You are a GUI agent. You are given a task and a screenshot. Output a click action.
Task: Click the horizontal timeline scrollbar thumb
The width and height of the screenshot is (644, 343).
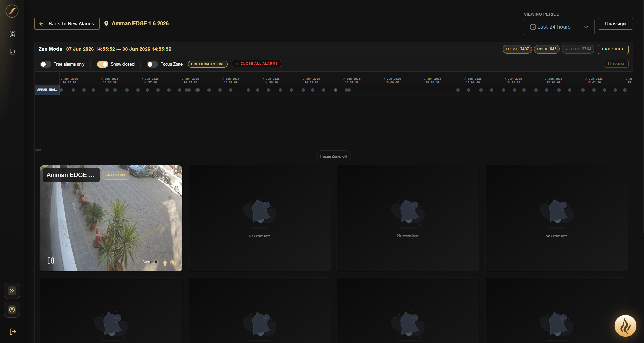38,150
